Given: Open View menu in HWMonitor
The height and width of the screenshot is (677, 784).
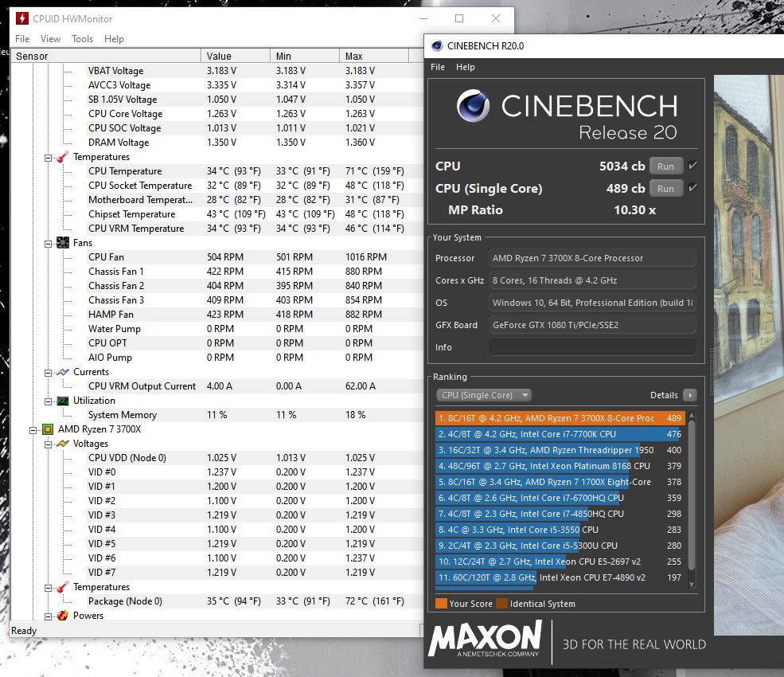Looking at the screenshot, I should tap(50, 39).
